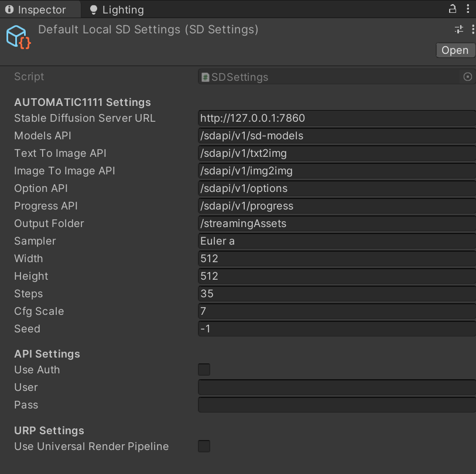Click the 'AUTOMATIC1111 Settings' header text

83,102
